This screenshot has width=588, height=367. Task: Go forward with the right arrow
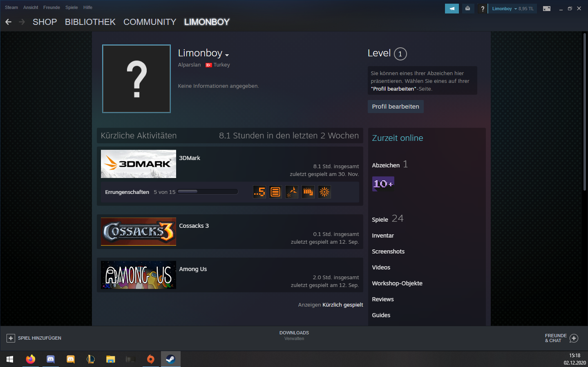point(22,22)
